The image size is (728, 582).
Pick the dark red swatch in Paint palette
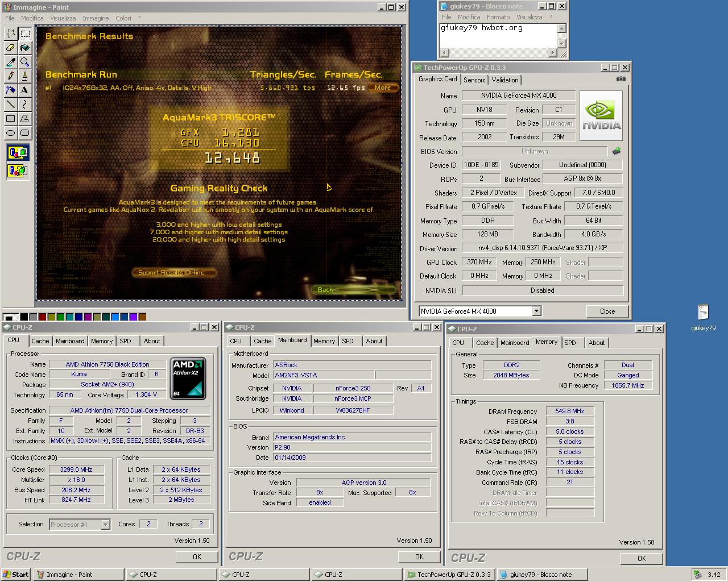click(x=42, y=317)
